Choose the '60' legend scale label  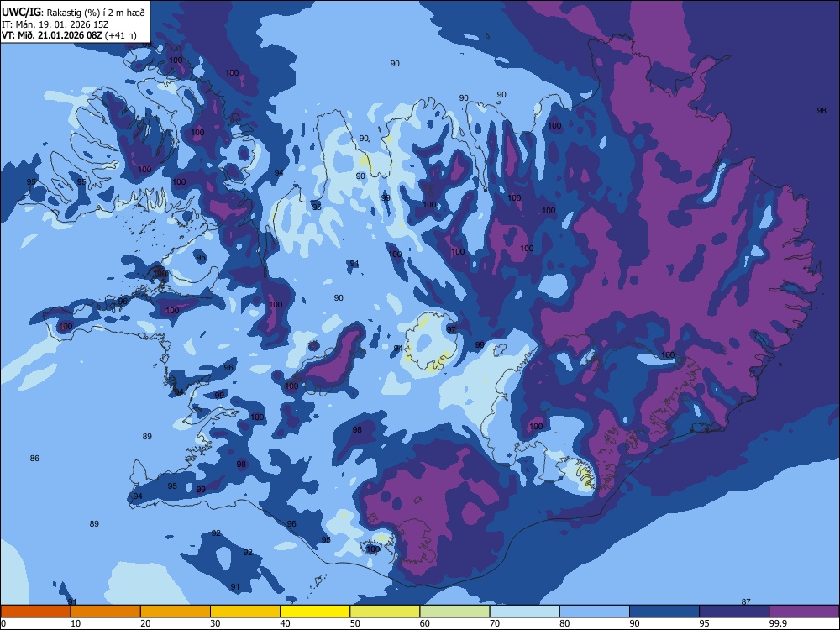[x=425, y=623]
